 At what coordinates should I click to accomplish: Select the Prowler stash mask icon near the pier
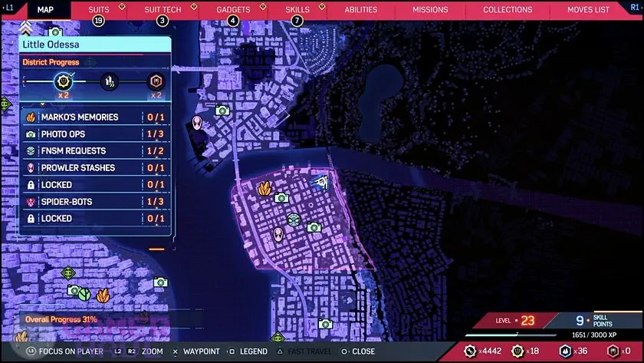click(197, 123)
